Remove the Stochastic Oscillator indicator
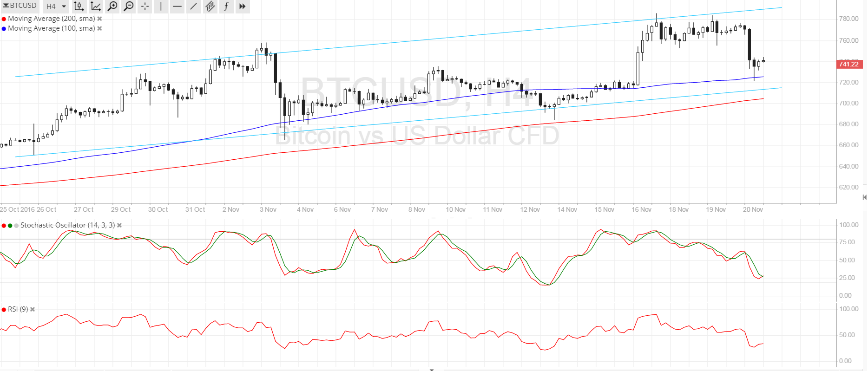Screen dimensions: 868x371 pyautogui.click(x=119, y=225)
